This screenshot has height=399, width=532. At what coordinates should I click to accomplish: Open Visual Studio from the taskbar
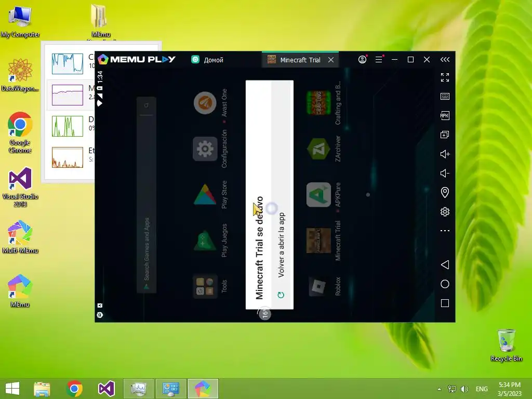(106, 389)
